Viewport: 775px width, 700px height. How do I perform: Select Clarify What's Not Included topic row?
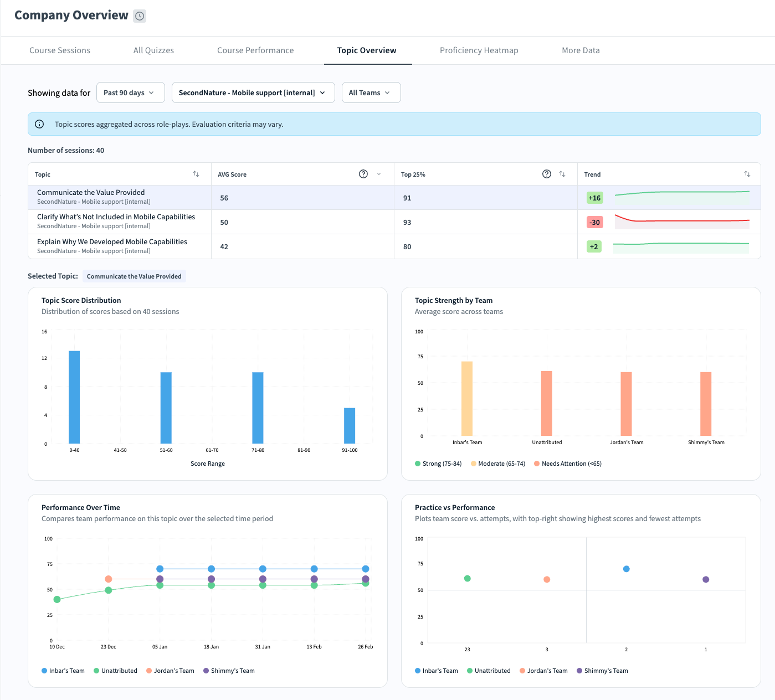pyautogui.click(x=116, y=222)
